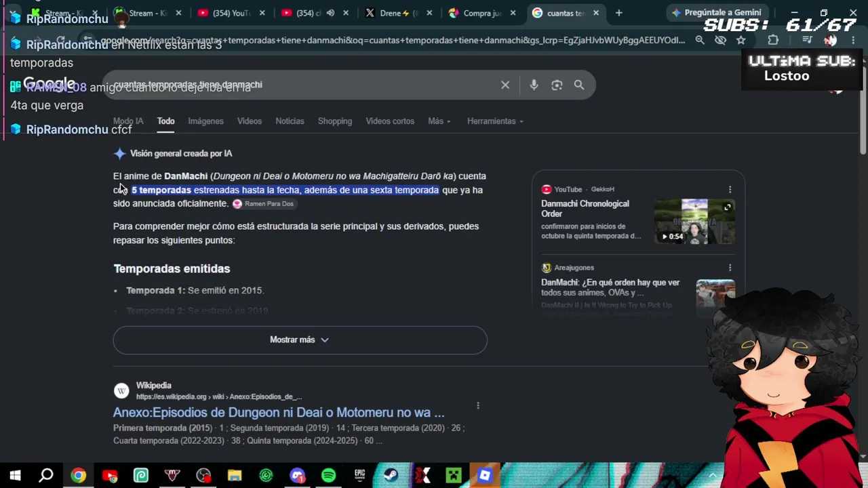868x488 pixels.
Task: Open Wikipedia Anexo:Episodios de Dungeon link
Action: point(279,412)
